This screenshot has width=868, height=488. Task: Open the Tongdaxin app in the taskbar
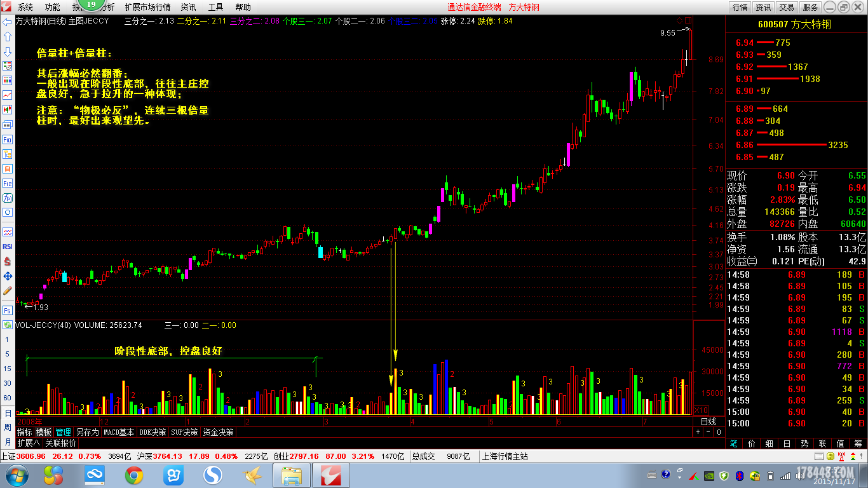(330, 475)
